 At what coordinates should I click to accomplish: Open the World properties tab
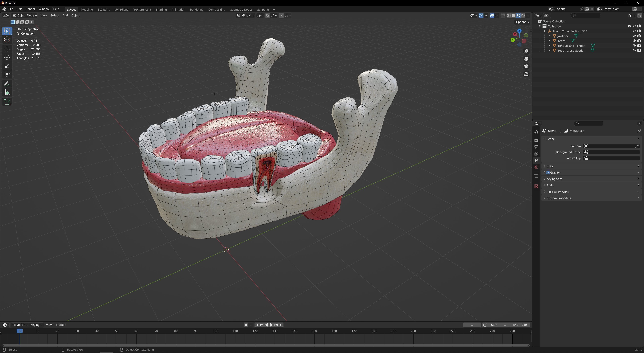tap(536, 167)
